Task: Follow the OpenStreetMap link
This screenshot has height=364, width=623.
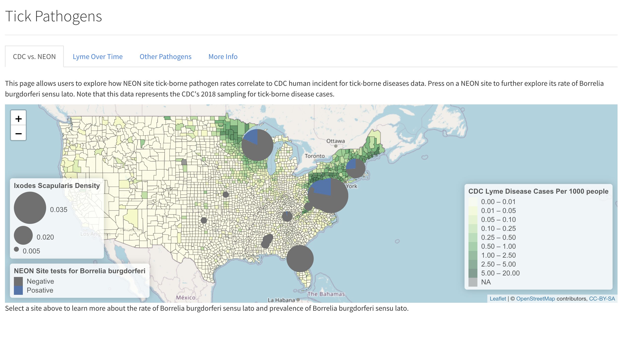Action: click(535, 299)
